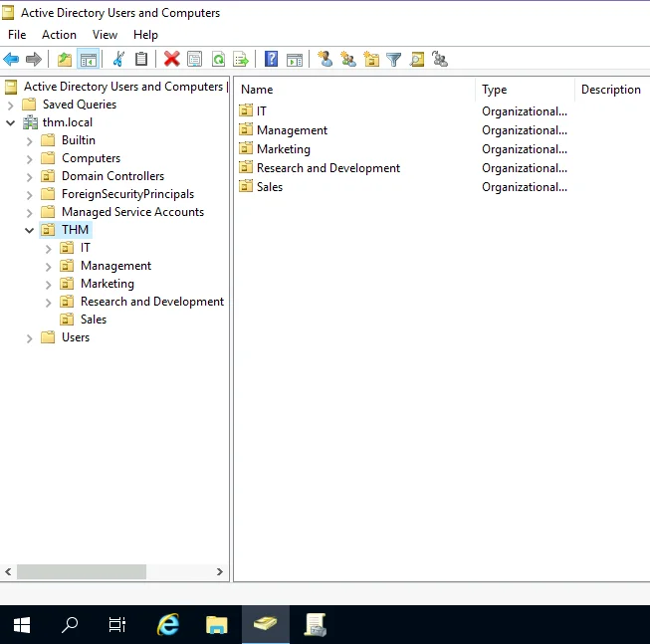The image size is (650, 644).
Task: Click the script/notes taskbar icon
Action: [x=315, y=624]
